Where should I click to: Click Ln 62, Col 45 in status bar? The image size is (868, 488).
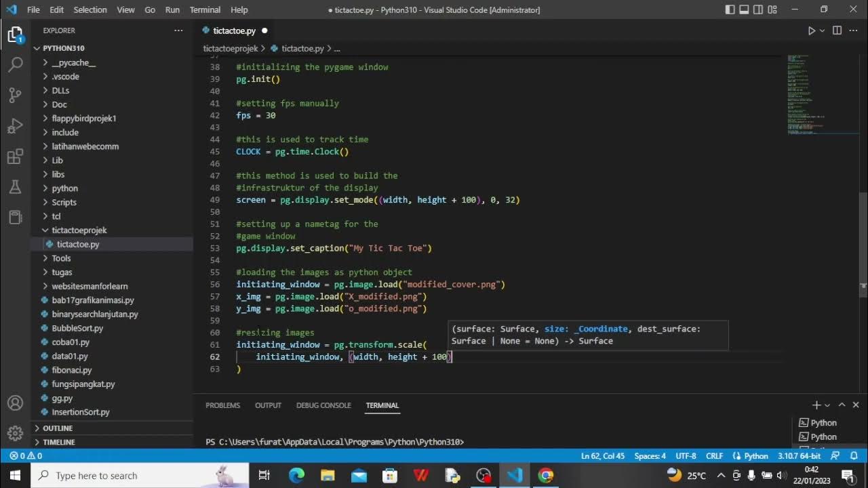[x=603, y=456]
